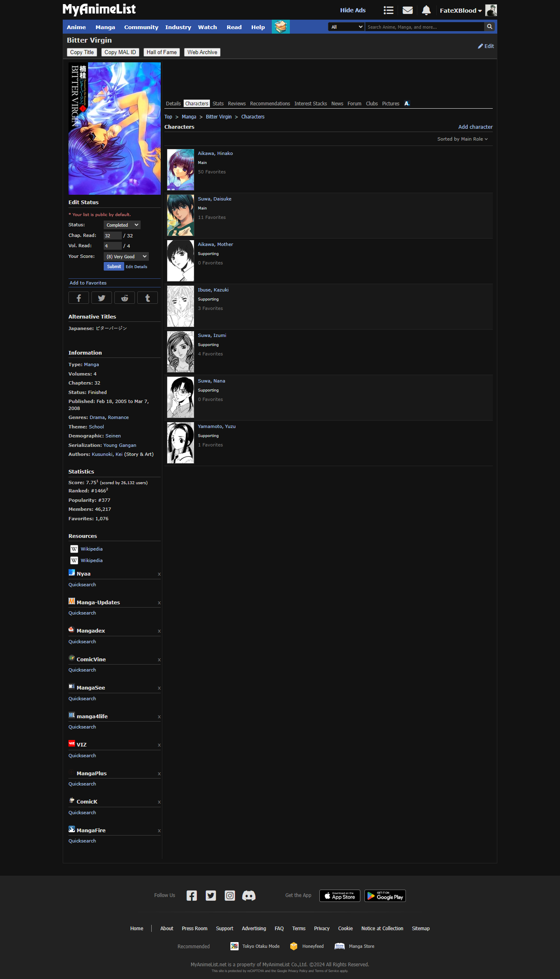The height and width of the screenshot is (979, 560).
Task: Click the Honeyfeed icon in footer
Action: tap(294, 946)
